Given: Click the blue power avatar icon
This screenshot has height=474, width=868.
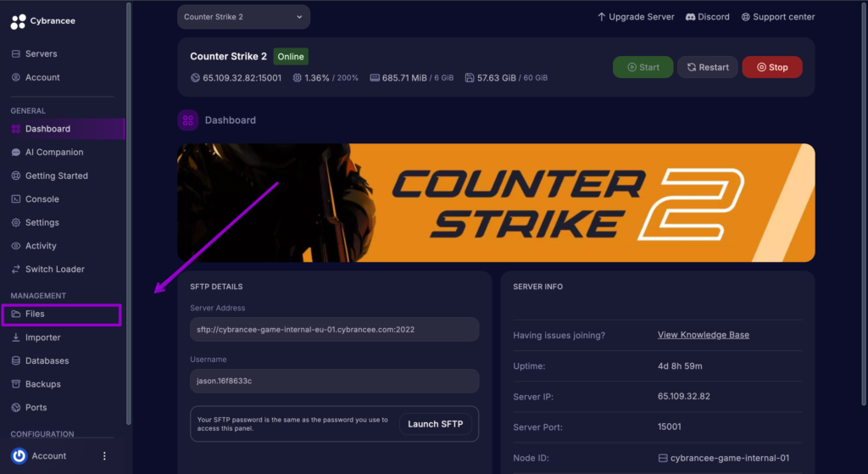Looking at the screenshot, I should [19, 455].
